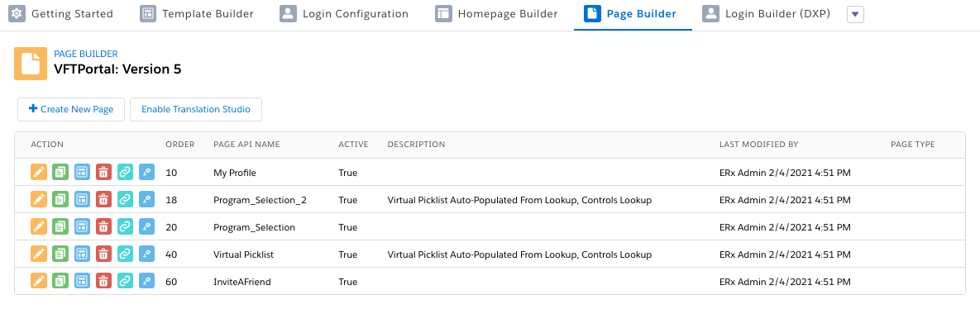Image resolution: width=980 pixels, height=309 pixels.
Task: Edit the My Profile page with pencil icon
Action: tap(39, 173)
